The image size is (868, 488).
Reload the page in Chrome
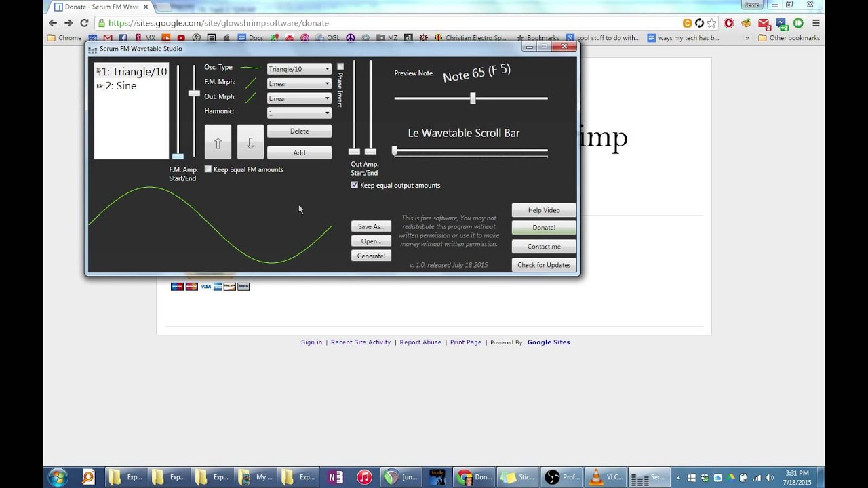tap(85, 23)
